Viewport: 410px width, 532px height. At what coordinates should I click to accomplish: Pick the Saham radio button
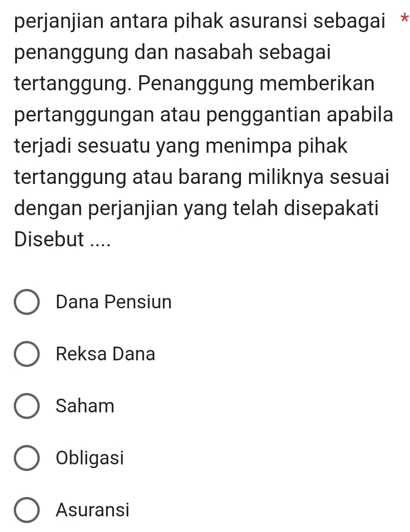coord(27,406)
